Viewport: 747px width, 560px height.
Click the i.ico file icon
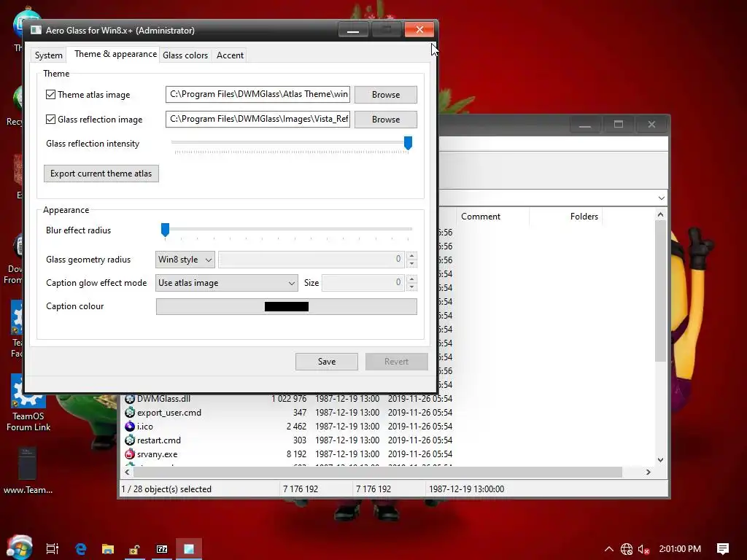[x=130, y=426]
